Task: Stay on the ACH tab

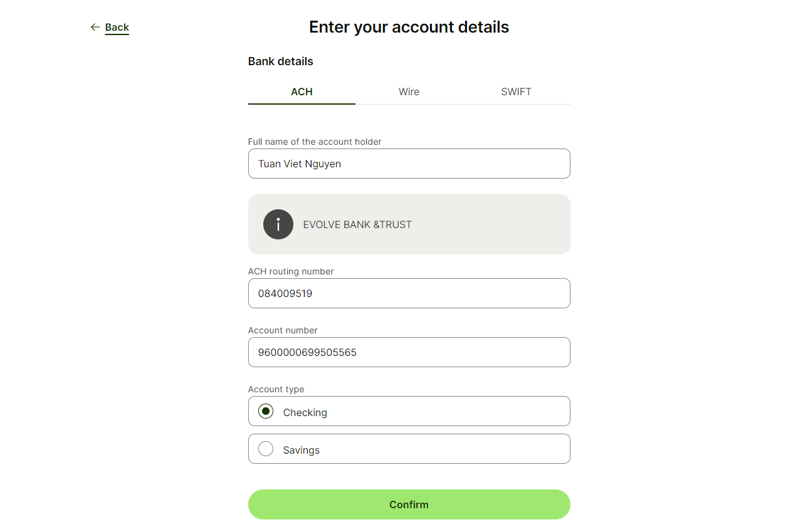Action: coord(302,91)
